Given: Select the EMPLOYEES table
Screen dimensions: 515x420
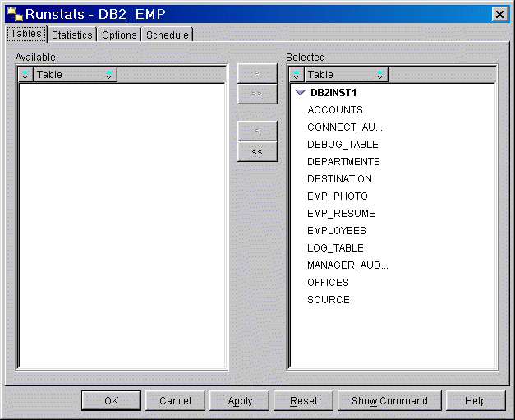Looking at the screenshot, I should pos(336,231).
